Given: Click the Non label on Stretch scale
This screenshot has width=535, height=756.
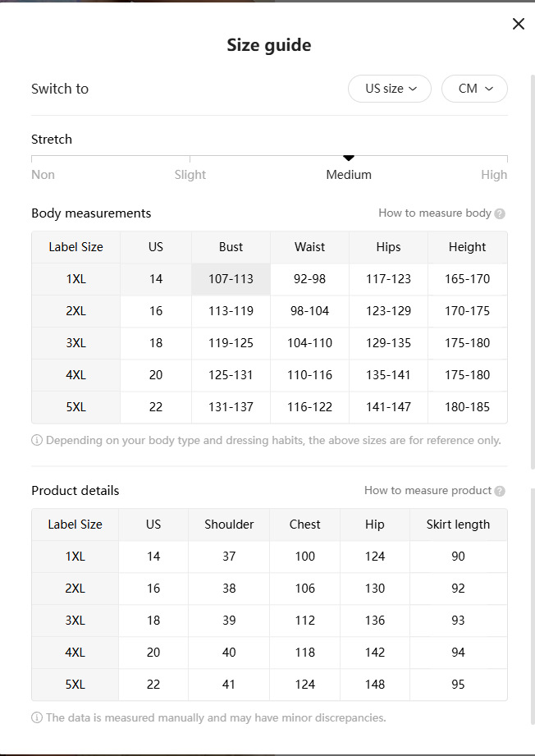Looking at the screenshot, I should pos(43,175).
